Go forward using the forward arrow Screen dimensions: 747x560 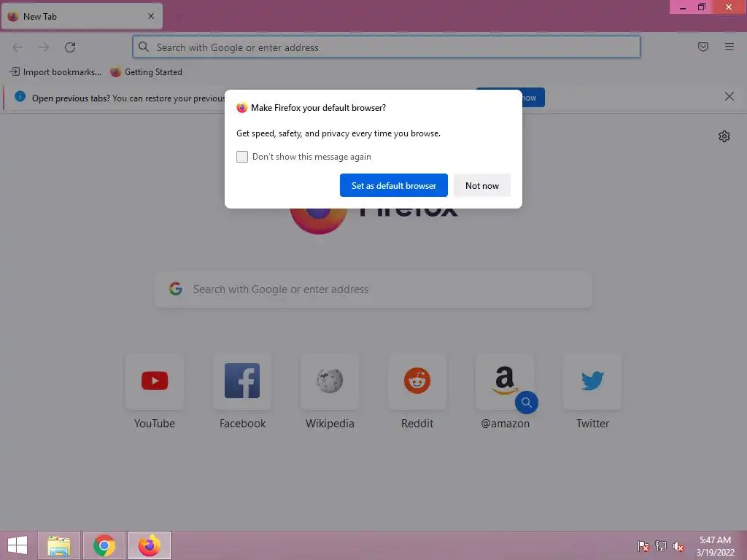coord(43,47)
